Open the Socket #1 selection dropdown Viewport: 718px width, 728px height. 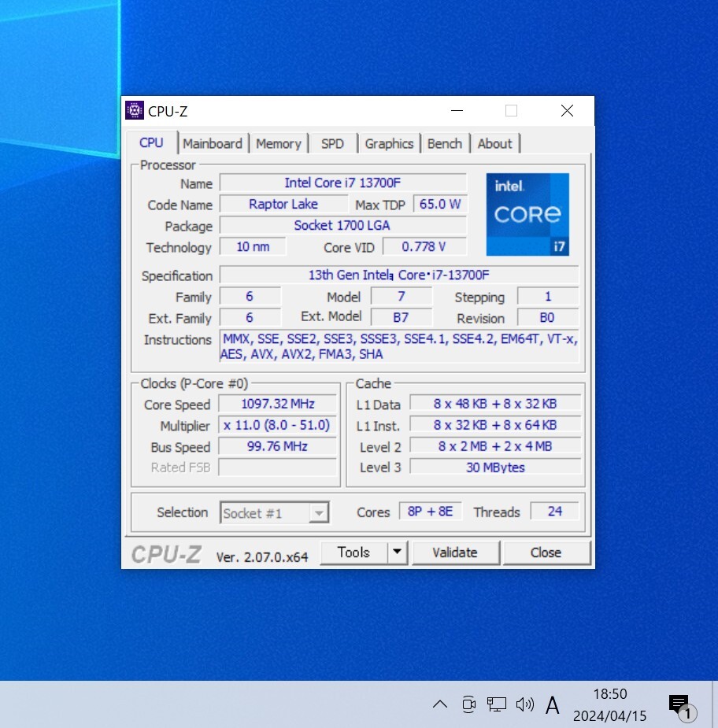pyautogui.click(x=275, y=512)
